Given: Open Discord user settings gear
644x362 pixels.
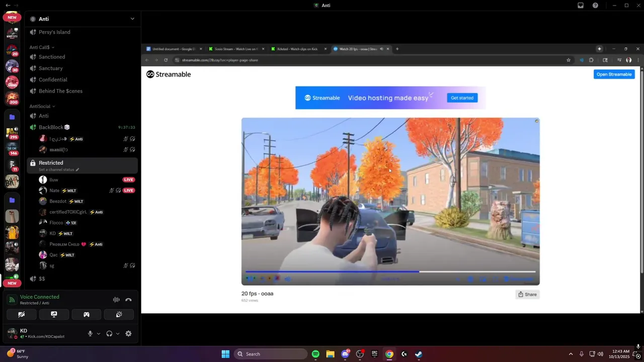Looking at the screenshot, I should pyautogui.click(x=128, y=333).
